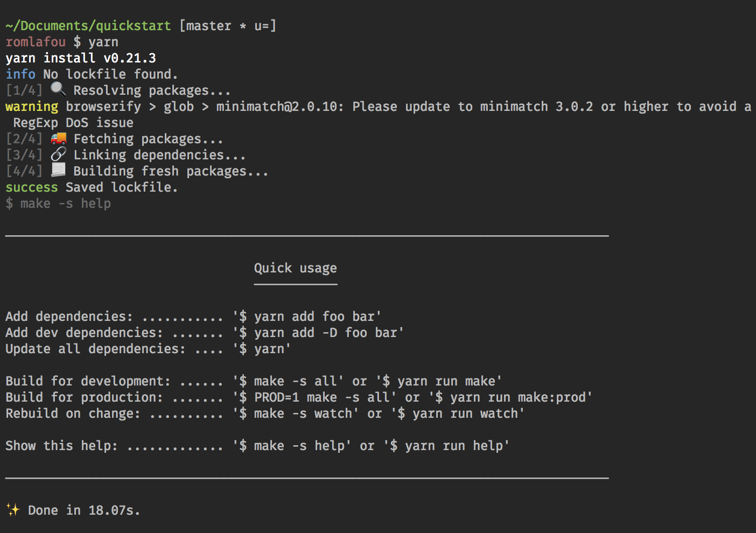This screenshot has width=756, height=533.
Task: Click the 'yarn install v0.21.3' line
Action: pyautogui.click(x=81, y=58)
